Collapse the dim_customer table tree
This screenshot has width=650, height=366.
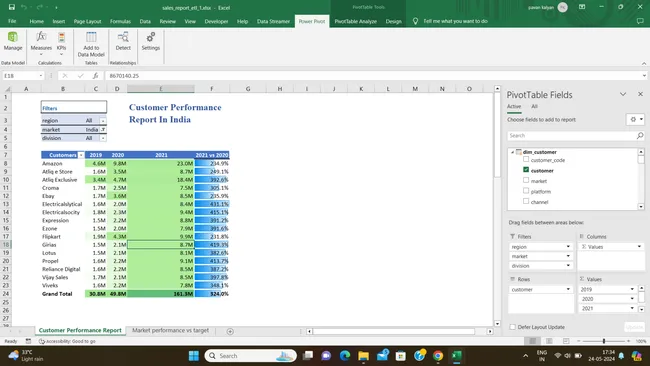pos(512,152)
